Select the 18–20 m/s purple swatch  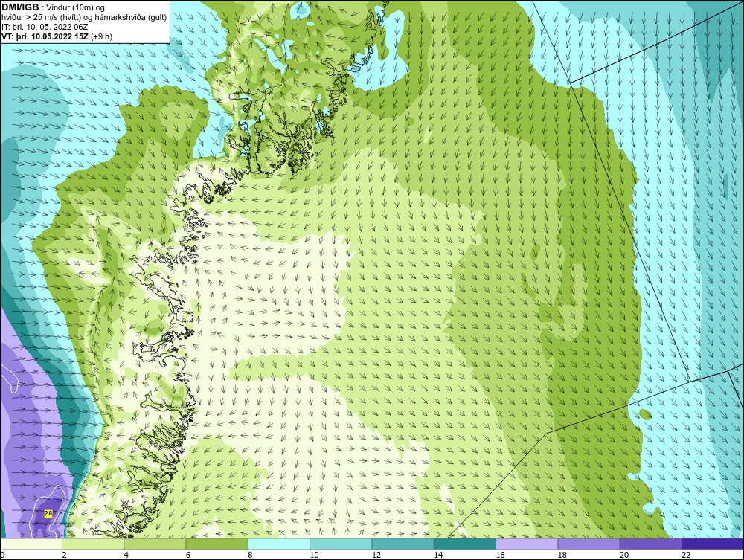click(x=589, y=544)
